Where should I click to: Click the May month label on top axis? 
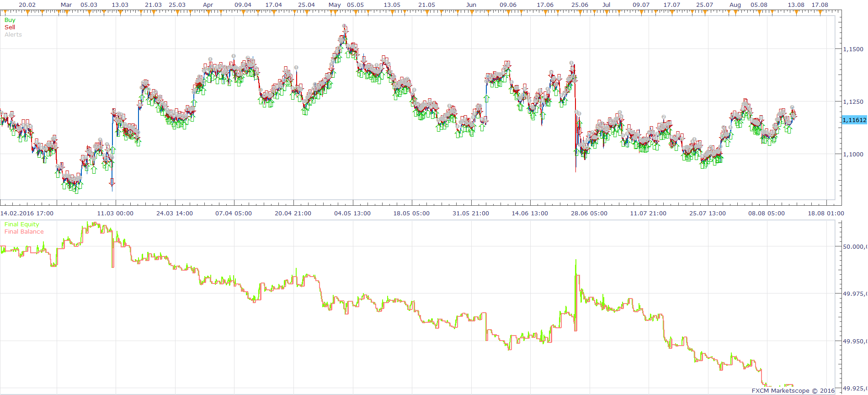pos(335,5)
